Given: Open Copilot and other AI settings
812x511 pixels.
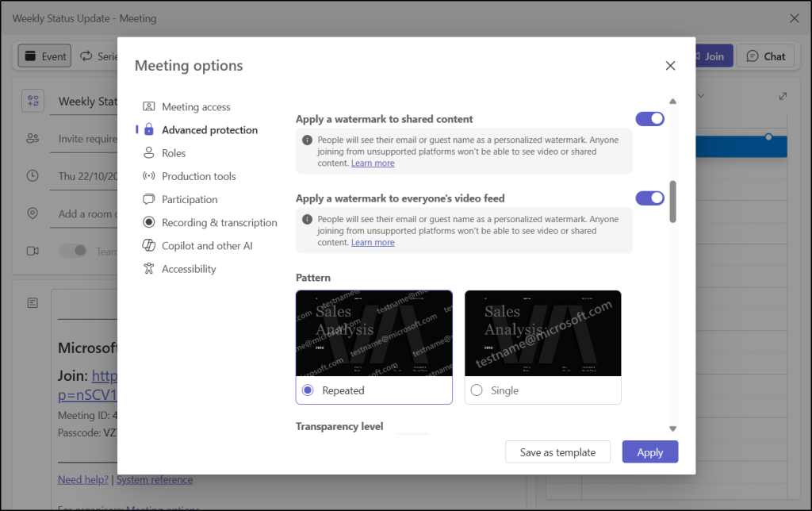Looking at the screenshot, I should pos(207,246).
